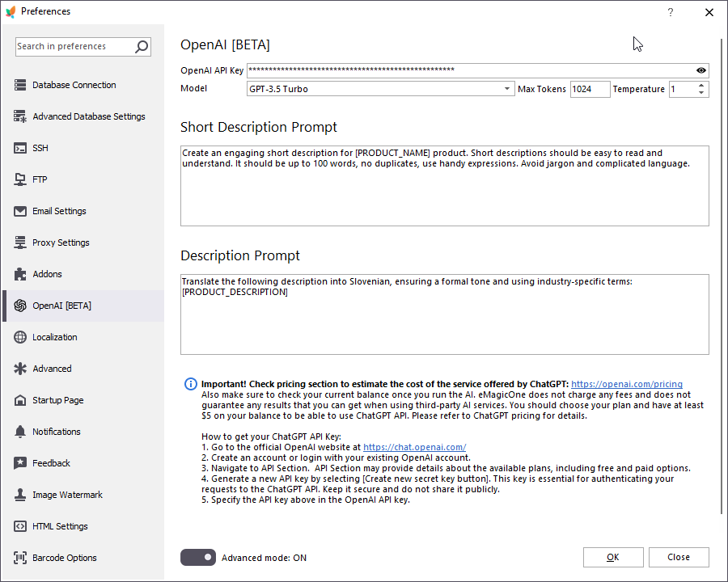
Task: Click the help question mark icon
Action: click(671, 12)
